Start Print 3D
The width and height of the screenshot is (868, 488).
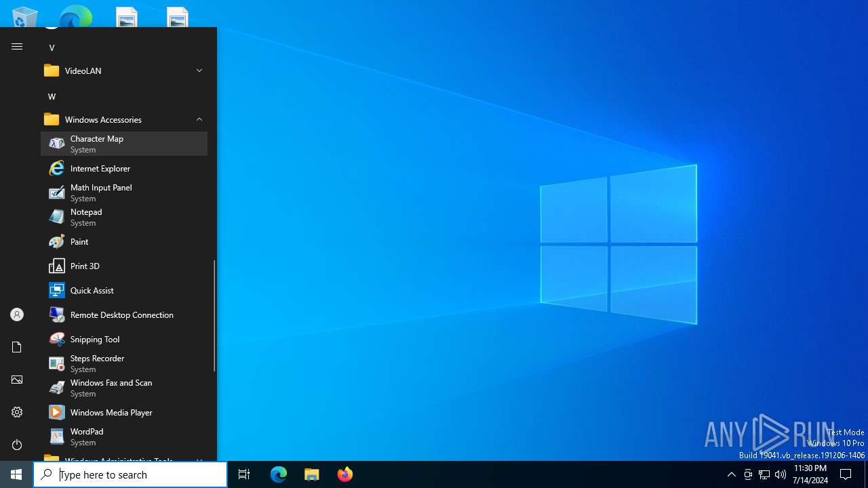pyautogui.click(x=124, y=266)
